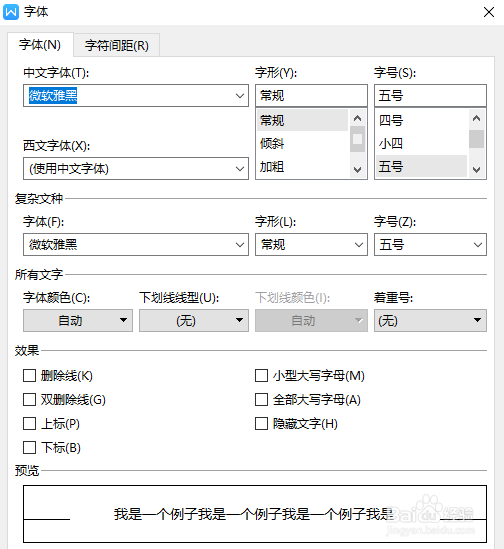Toggle the 上标(P) superscript checkbox
This screenshot has width=504, height=549.
[x=29, y=423]
